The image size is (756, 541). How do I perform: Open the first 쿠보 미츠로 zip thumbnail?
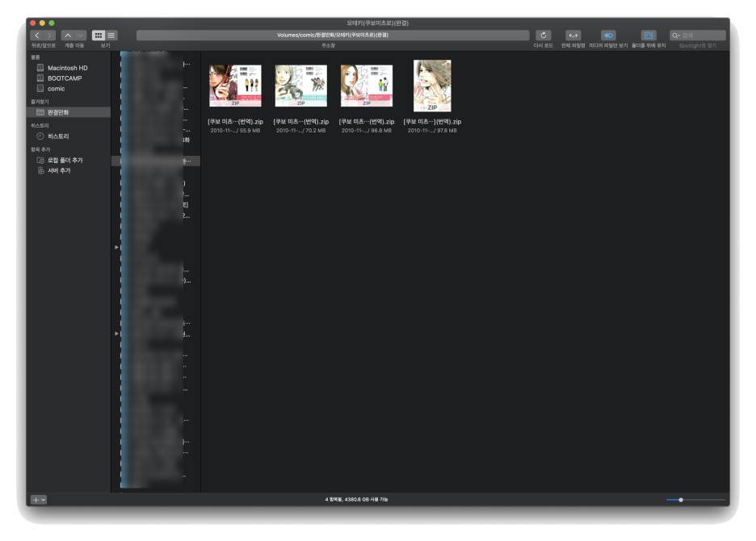235,85
